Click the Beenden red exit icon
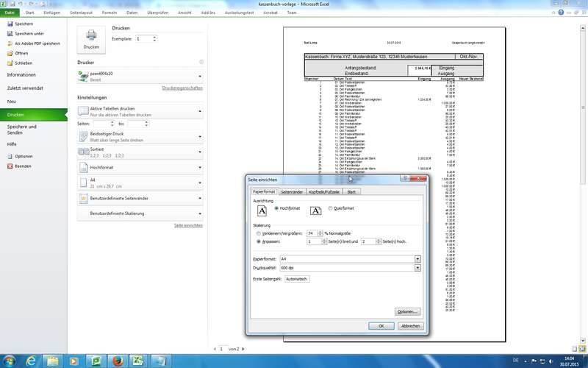This screenshot has width=588, height=368. (x=10, y=166)
